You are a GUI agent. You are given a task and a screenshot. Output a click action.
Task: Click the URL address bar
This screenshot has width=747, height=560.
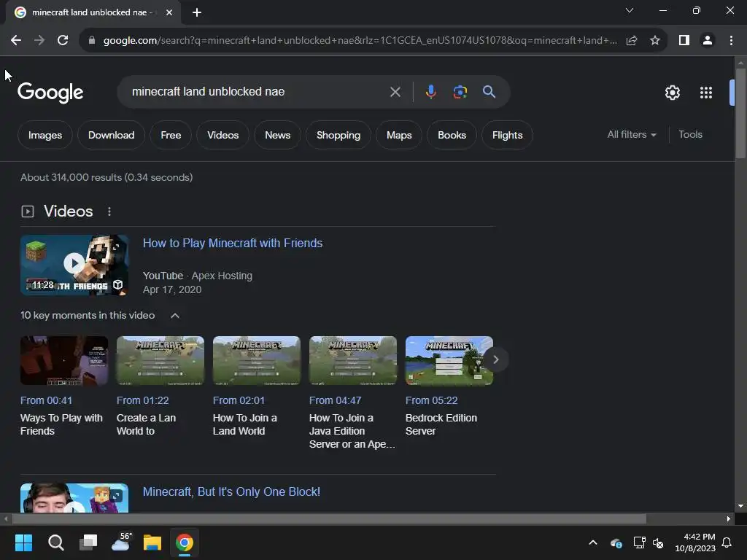[x=360, y=41]
